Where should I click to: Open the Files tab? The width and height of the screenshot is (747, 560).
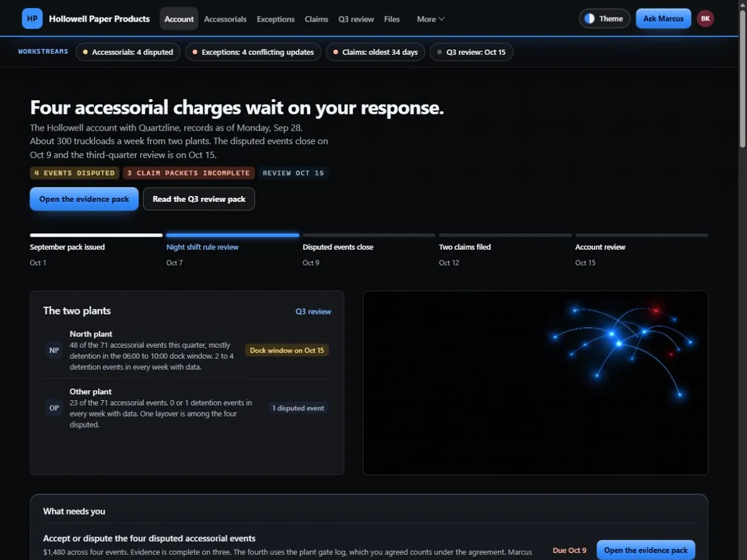click(392, 19)
